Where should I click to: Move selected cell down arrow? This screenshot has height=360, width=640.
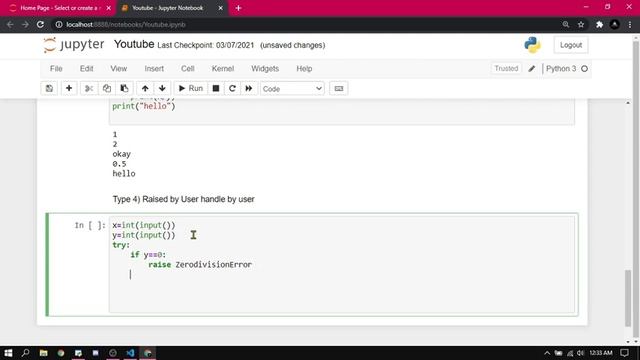162,89
